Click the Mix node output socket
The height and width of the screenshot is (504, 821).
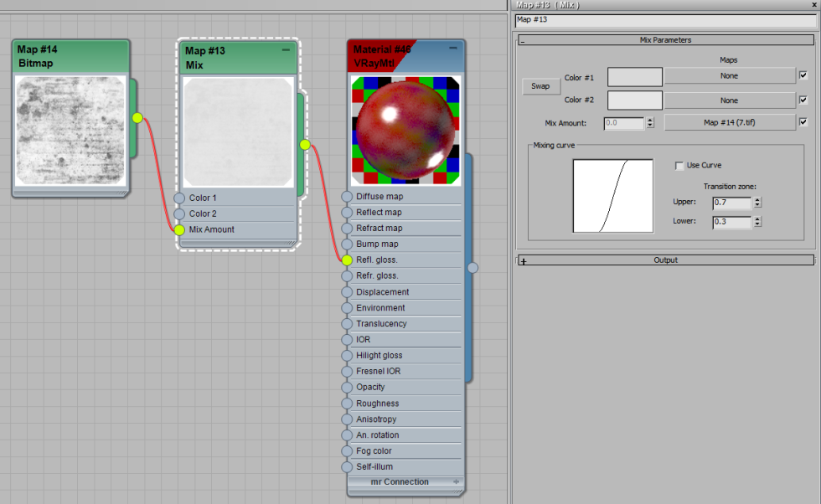tap(305, 145)
